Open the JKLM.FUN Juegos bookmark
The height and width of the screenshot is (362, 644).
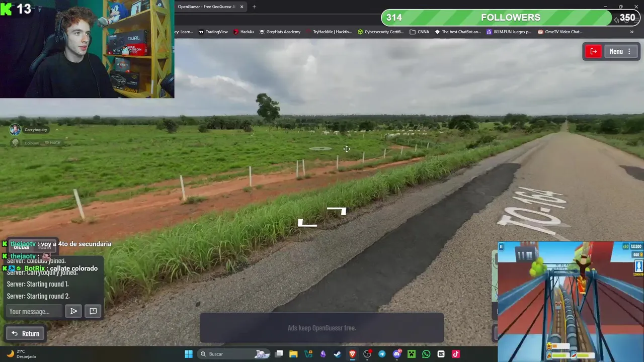click(x=509, y=32)
